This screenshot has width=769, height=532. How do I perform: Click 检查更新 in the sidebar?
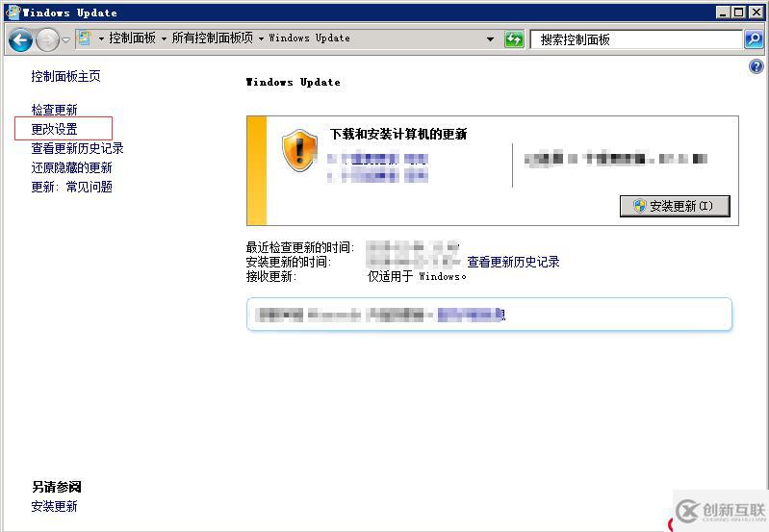click(x=55, y=110)
